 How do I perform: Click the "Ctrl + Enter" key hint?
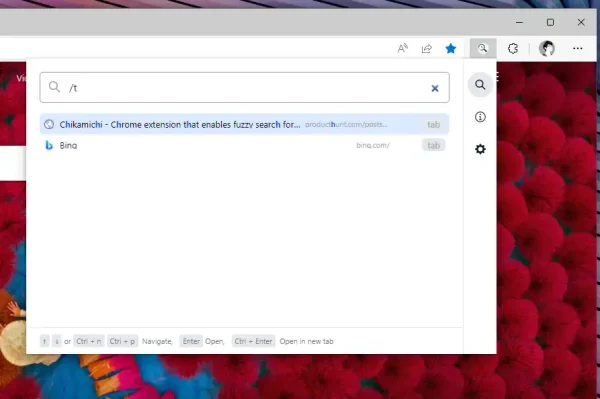(253, 341)
